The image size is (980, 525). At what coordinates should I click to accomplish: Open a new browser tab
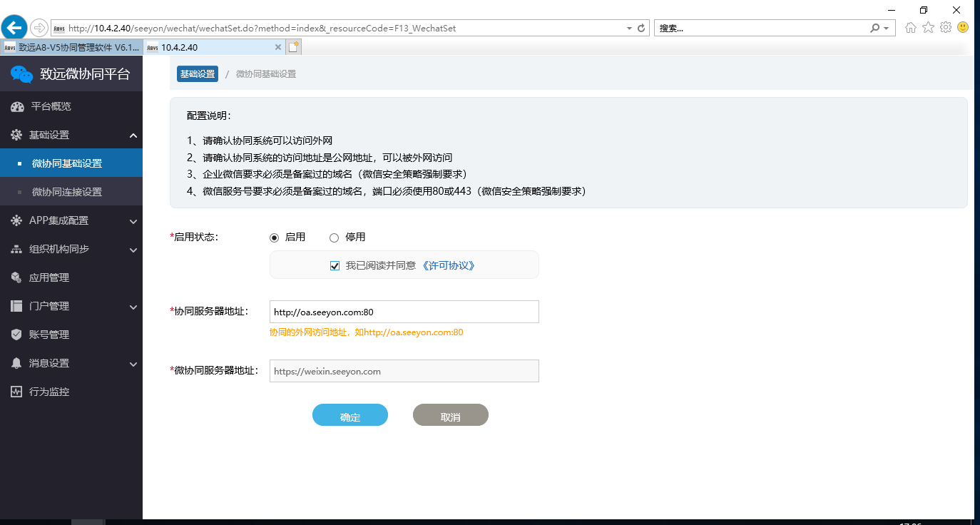pyautogui.click(x=293, y=47)
